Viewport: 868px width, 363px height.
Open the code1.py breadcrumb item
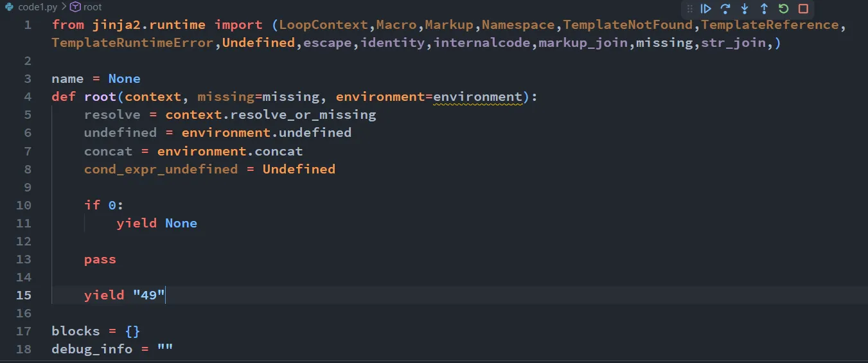(37, 7)
